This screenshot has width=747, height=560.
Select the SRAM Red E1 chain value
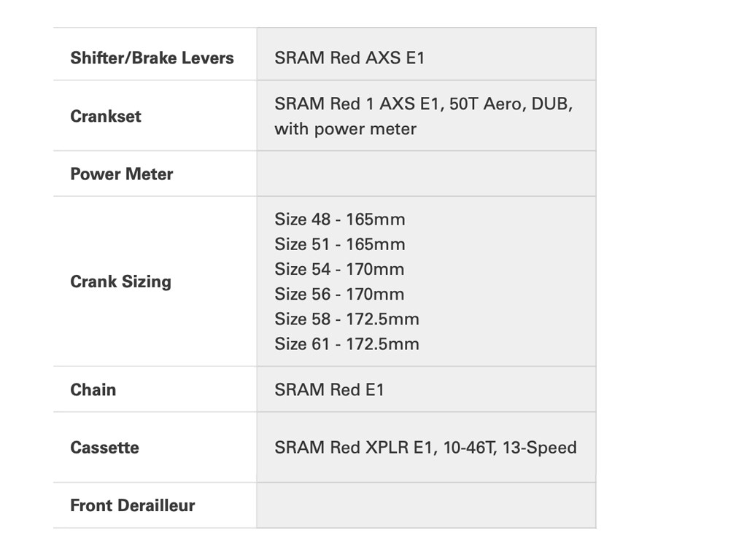click(x=329, y=389)
